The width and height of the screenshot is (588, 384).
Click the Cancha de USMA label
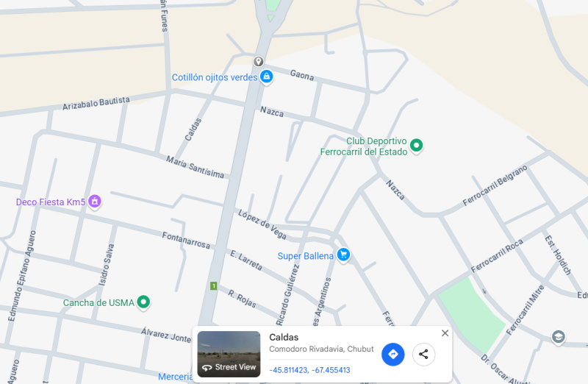click(x=98, y=302)
